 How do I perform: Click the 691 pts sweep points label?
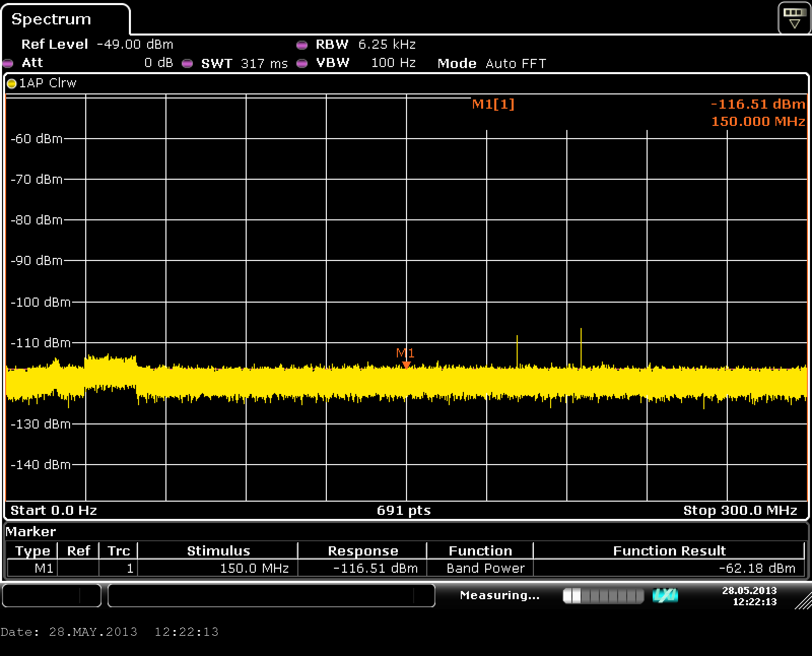(403, 510)
